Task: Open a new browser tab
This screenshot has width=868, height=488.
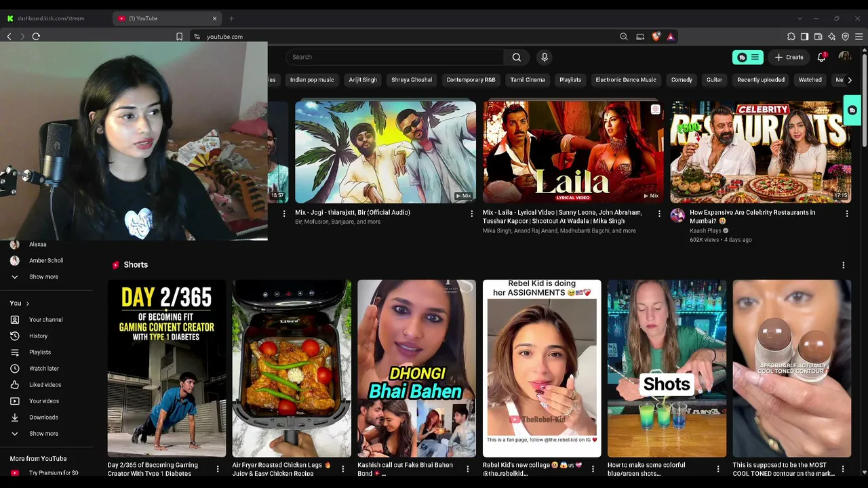Action: coord(231,18)
